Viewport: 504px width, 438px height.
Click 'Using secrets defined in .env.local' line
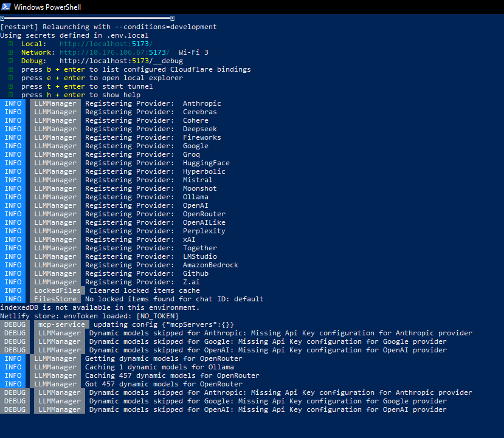[x=74, y=35]
